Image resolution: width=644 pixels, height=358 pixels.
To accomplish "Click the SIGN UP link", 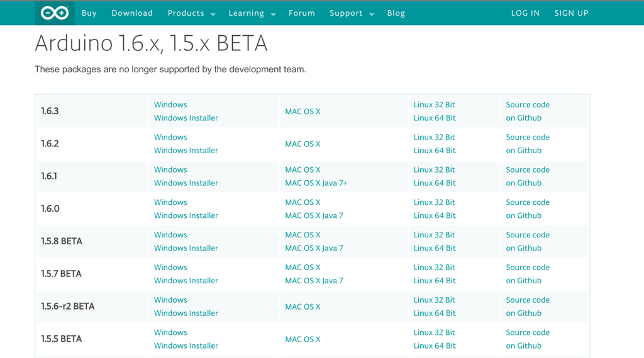I will click(x=571, y=13).
